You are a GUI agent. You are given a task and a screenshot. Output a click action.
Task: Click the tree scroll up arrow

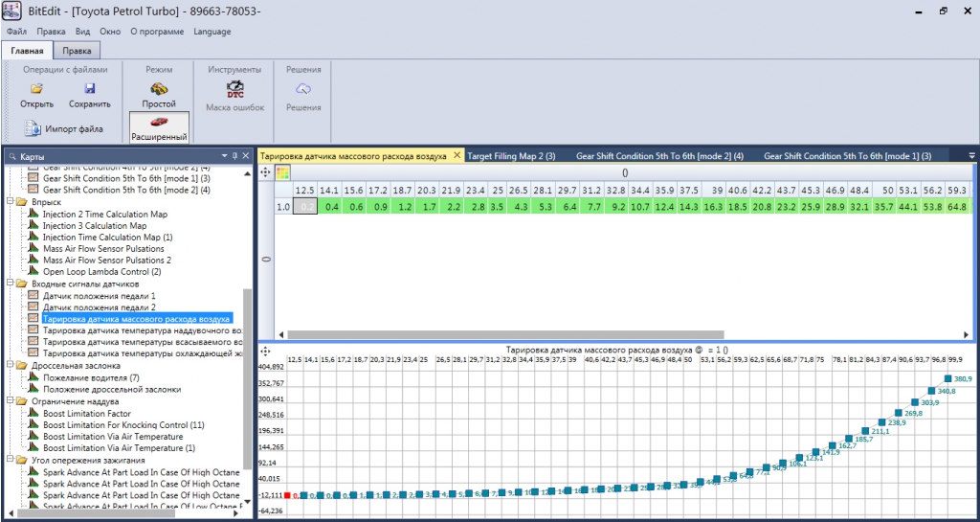point(247,173)
